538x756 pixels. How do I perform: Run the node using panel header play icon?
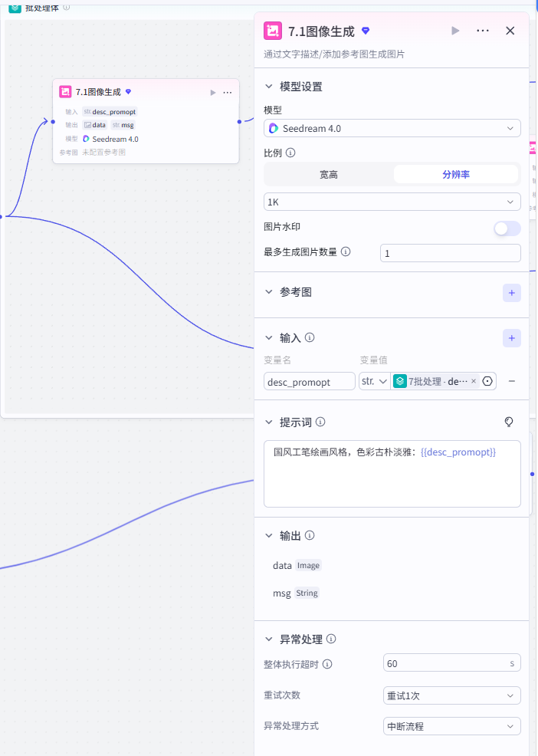(x=455, y=31)
